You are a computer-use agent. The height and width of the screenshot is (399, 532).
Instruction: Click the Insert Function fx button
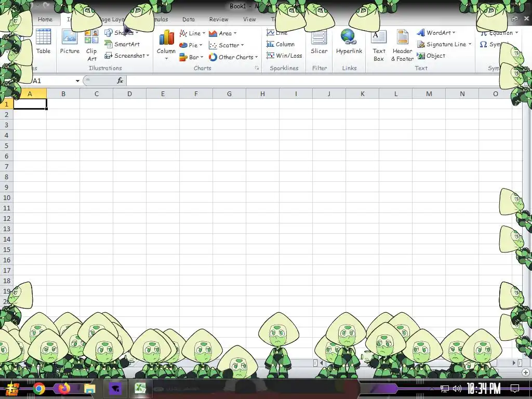tap(120, 81)
